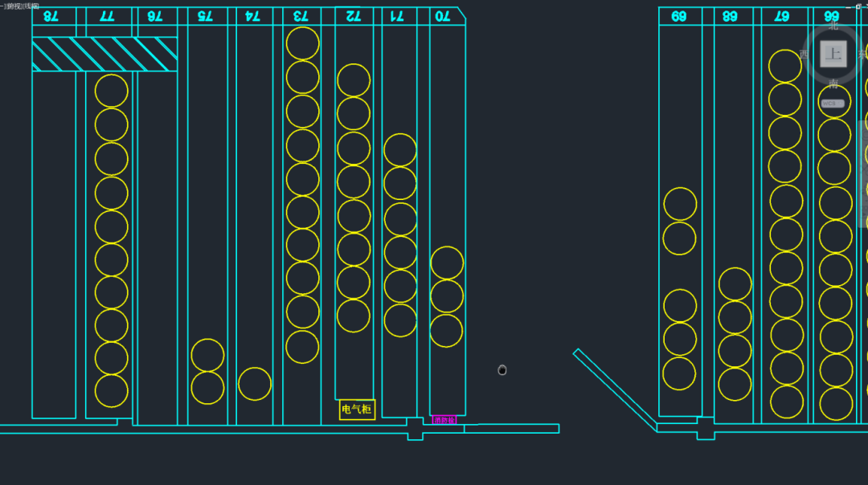Select the column label 69

point(678,16)
